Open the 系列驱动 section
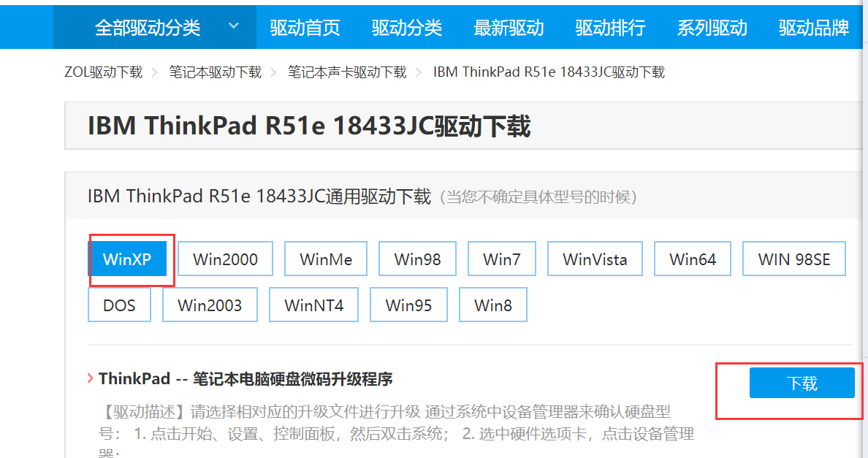The width and height of the screenshot is (868, 458). (x=712, y=27)
